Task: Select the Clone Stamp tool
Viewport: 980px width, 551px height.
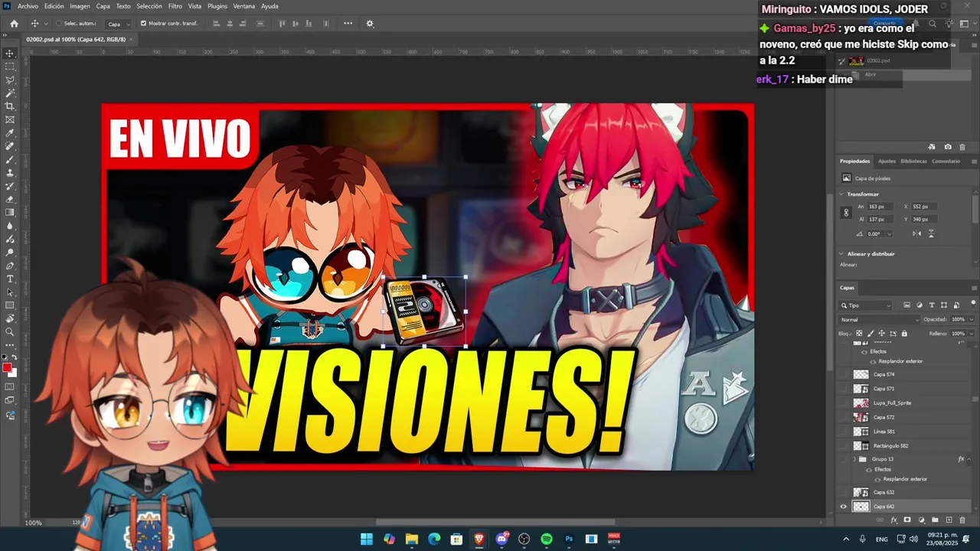Action: pyautogui.click(x=10, y=173)
